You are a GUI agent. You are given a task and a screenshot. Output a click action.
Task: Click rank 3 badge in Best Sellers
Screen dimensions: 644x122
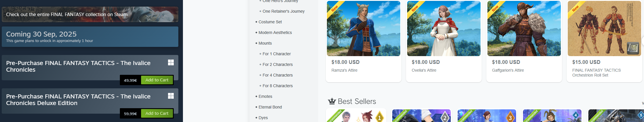coord(510,117)
